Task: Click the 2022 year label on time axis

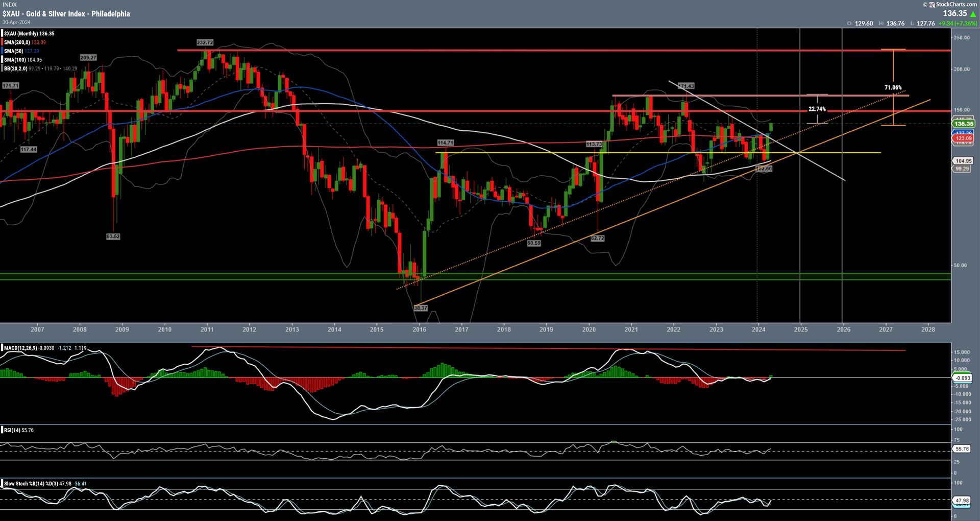Action: coord(673,329)
